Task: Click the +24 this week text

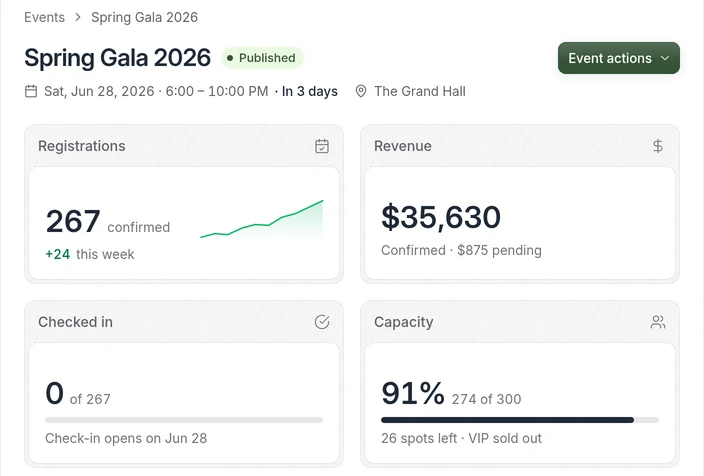Action: [90, 254]
